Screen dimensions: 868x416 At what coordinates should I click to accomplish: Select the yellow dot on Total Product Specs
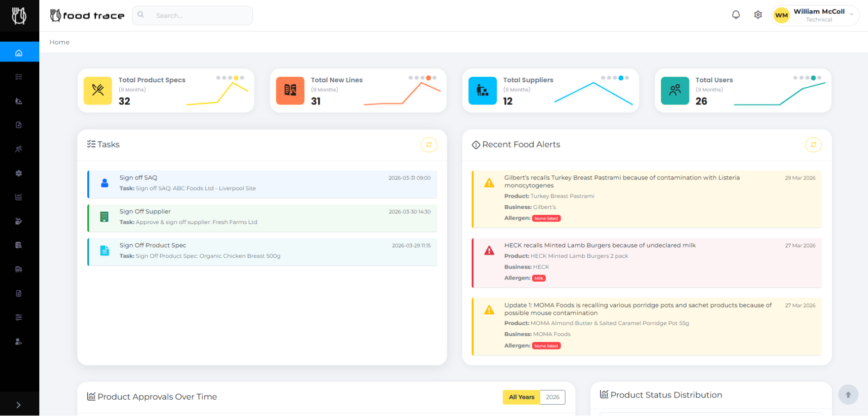[x=236, y=78]
